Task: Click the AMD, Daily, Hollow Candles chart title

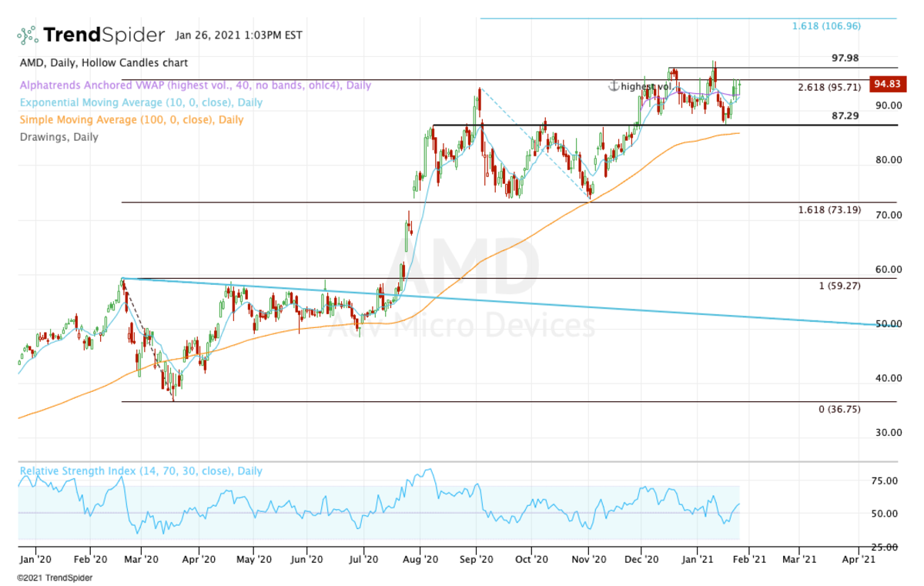Action: tap(104, 63)
